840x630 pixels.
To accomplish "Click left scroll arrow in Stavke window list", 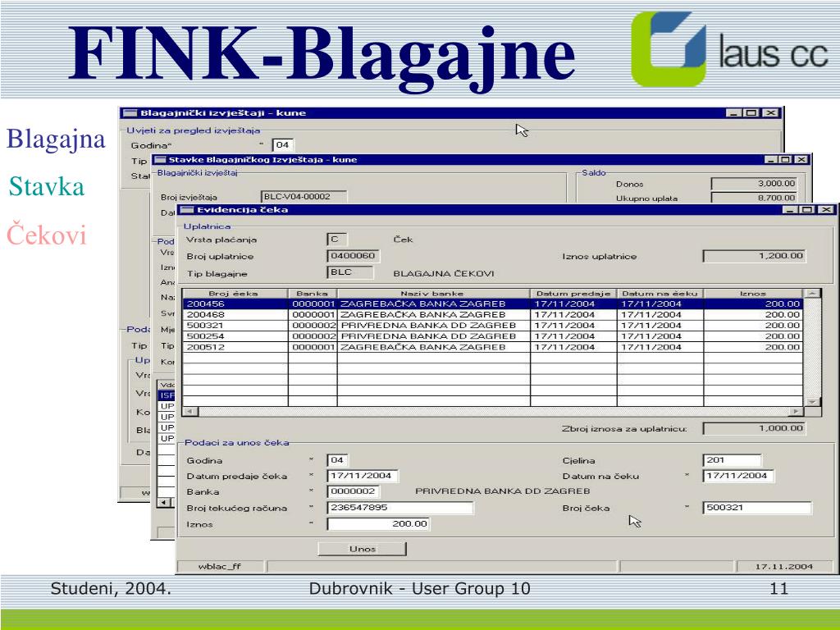I will 165,503.
